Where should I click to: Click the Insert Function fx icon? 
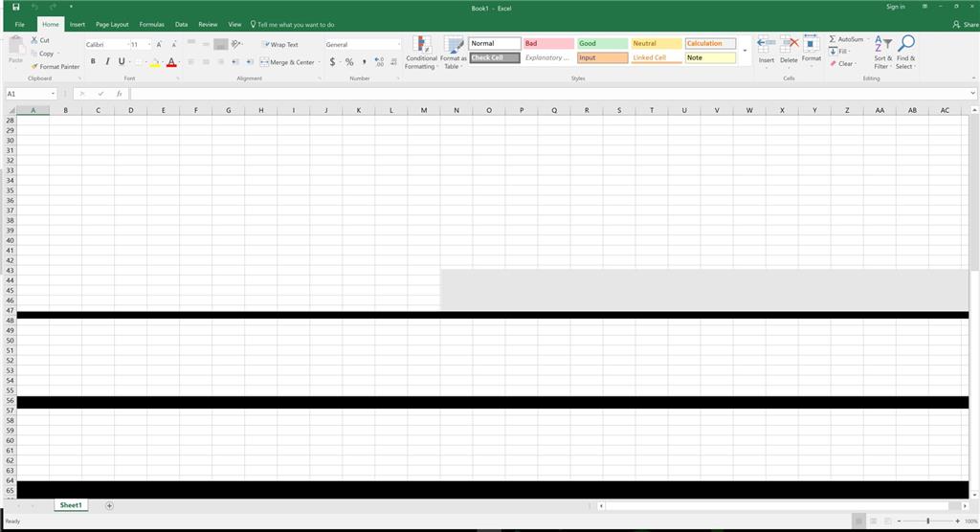(119, 94)
